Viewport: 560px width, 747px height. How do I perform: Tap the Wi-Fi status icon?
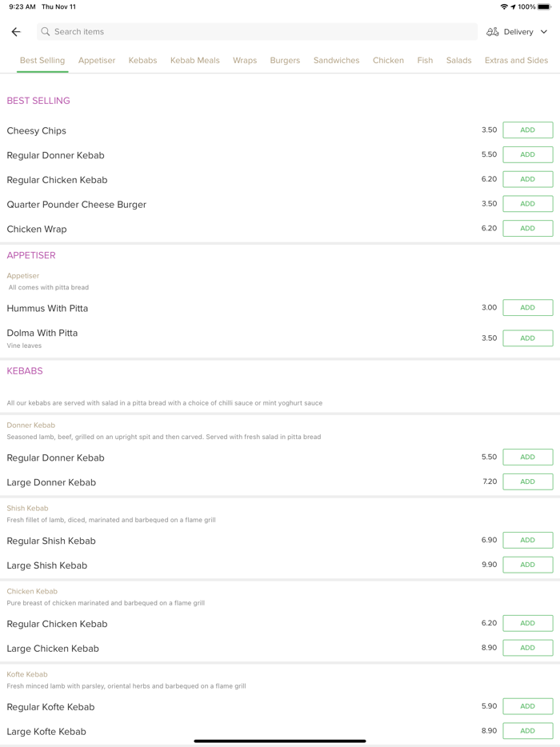coord(504,7)
